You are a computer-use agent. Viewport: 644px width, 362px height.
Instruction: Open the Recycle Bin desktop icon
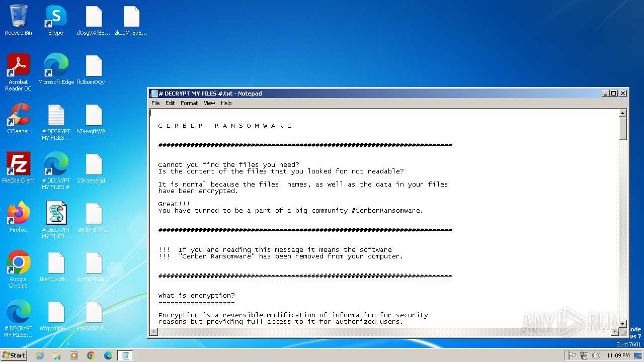18,20
